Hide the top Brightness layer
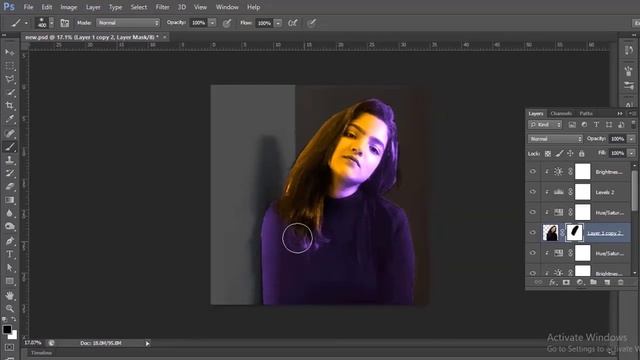The height and width of the screenshot is (360, 640). [x=533, y=172]
